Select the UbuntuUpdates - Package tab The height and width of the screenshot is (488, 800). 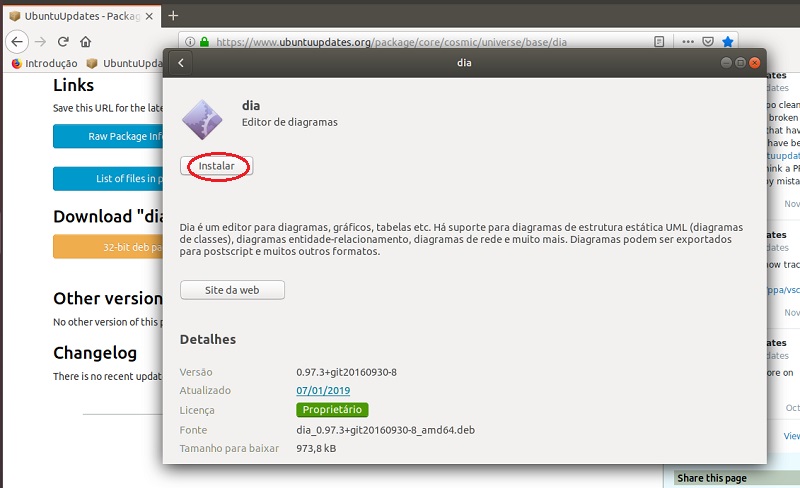click(82, 16)
